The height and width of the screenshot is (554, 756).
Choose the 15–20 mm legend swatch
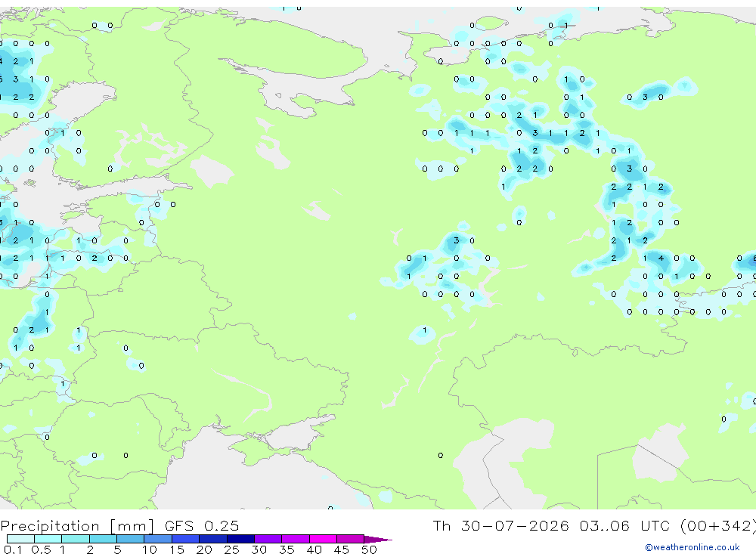(186, 539)
